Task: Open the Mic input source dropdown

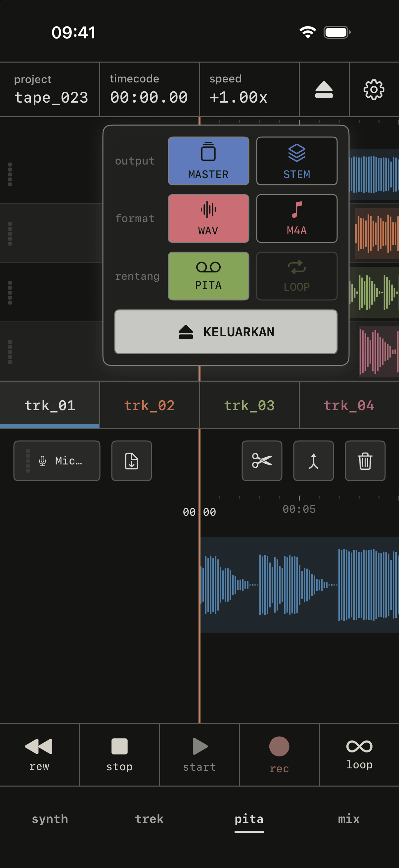Action: click(x=57, y=460)
